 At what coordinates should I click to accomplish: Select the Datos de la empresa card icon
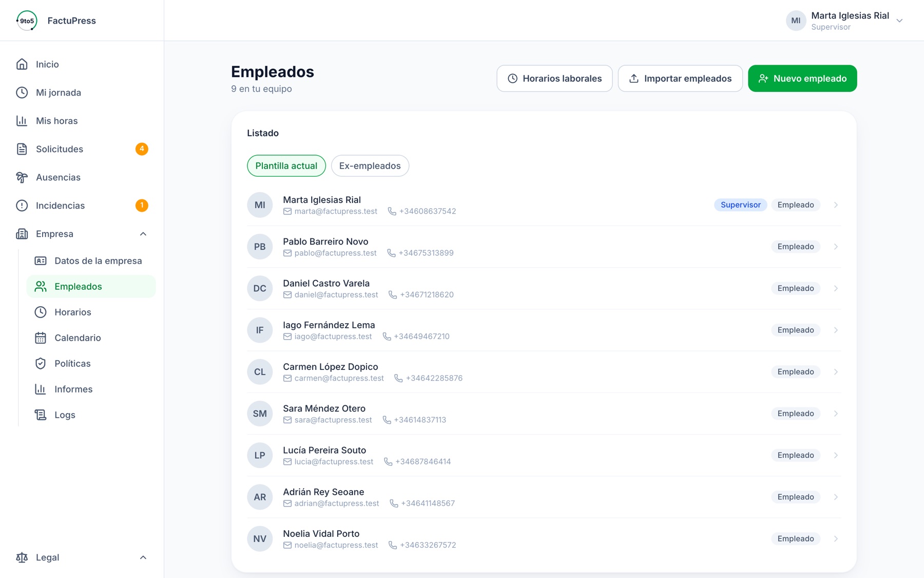tap(41, 260)
